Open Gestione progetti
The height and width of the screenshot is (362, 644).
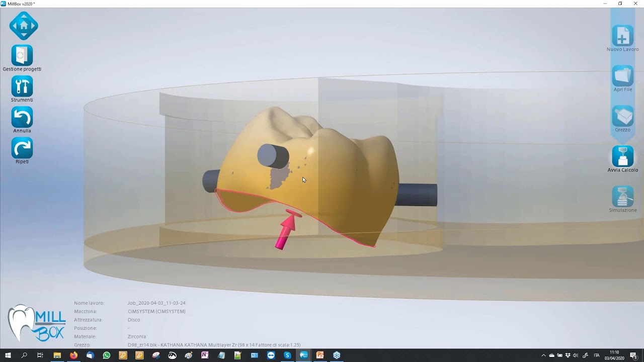click(22, 55)
